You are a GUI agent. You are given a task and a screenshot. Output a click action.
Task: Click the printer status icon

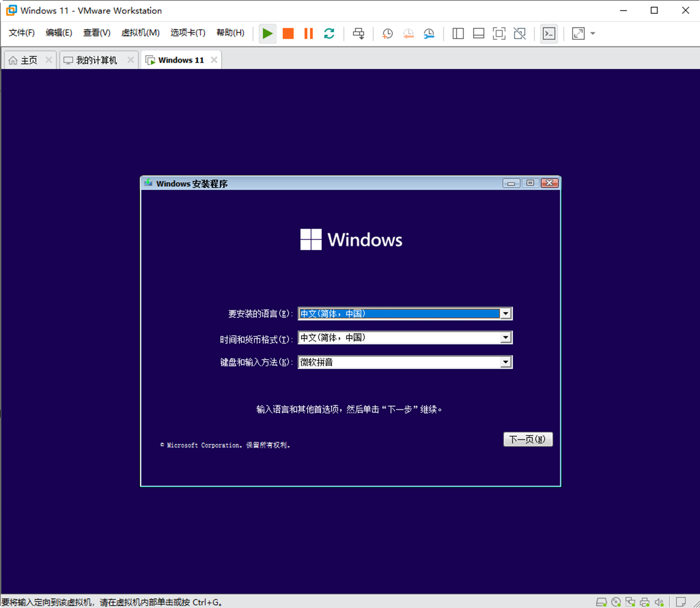coord(645,602)
